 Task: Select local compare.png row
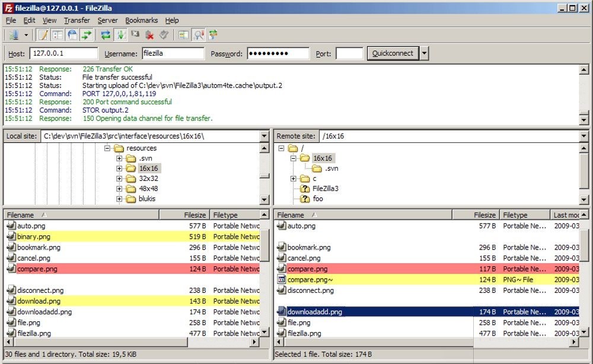tap(132, 269)
